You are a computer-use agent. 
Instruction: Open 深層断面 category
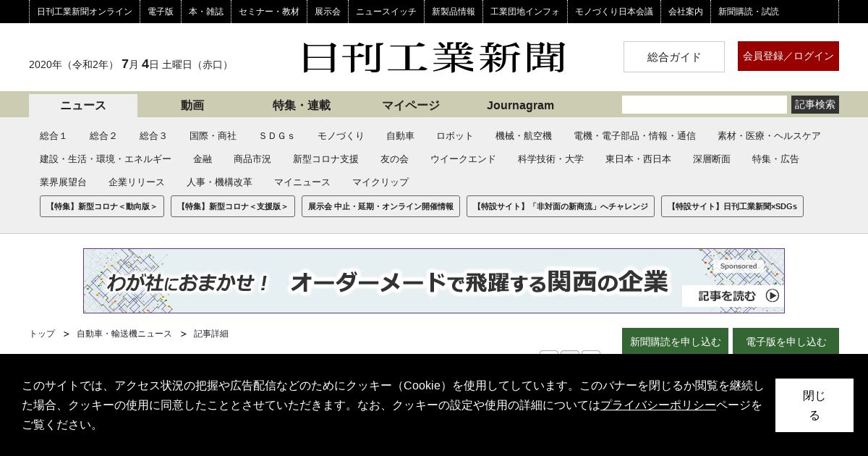[712, 159]
